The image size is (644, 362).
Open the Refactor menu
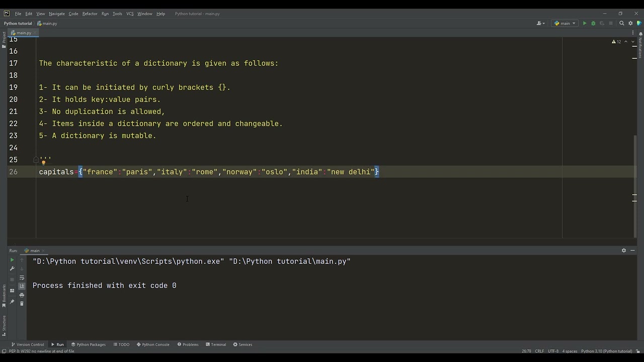click(90, 14)
